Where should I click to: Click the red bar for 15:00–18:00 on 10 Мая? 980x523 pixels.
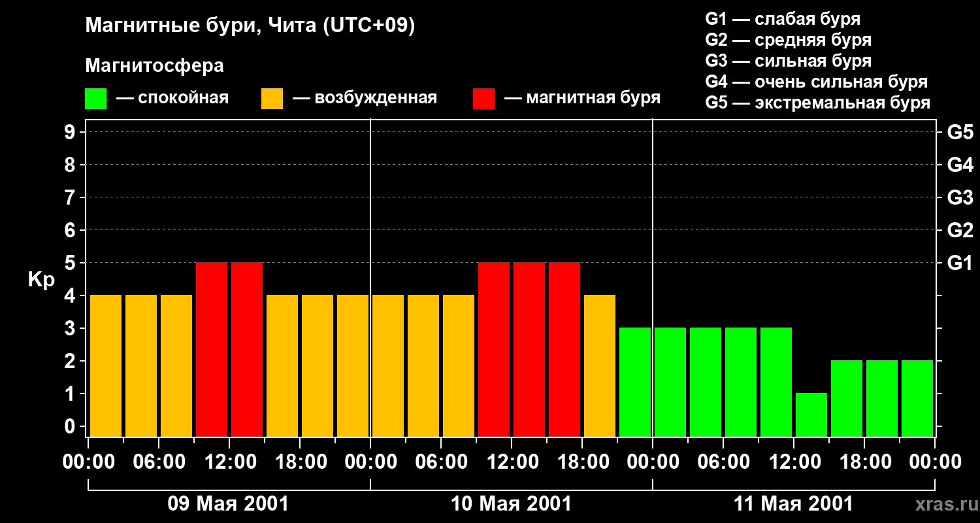click(564, 349)
